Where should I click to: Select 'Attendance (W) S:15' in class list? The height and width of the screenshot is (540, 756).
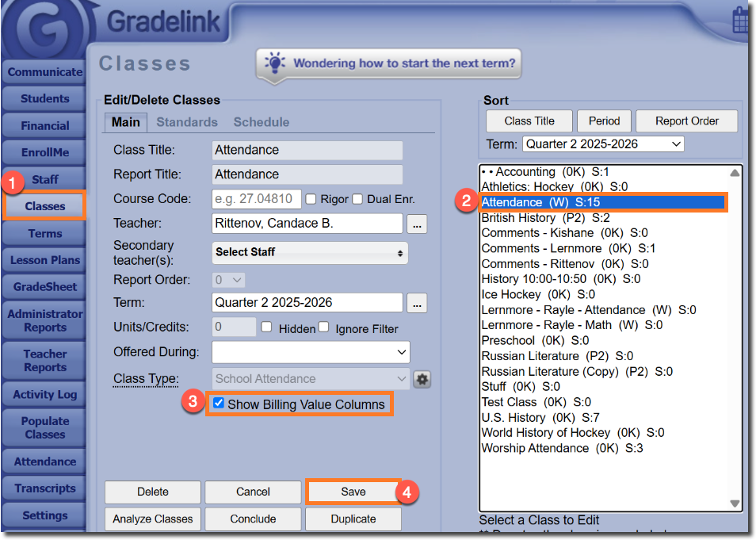(603, 202)
